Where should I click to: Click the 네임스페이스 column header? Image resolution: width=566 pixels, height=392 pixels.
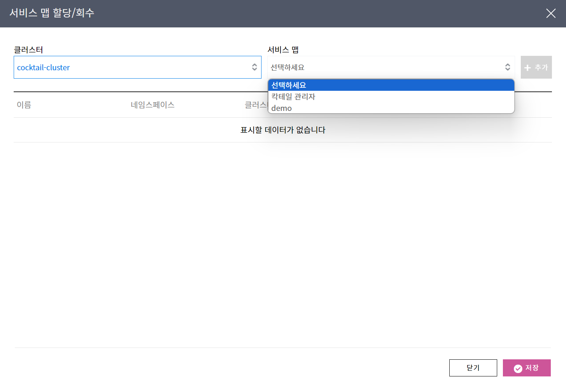[x=152, y=105]
